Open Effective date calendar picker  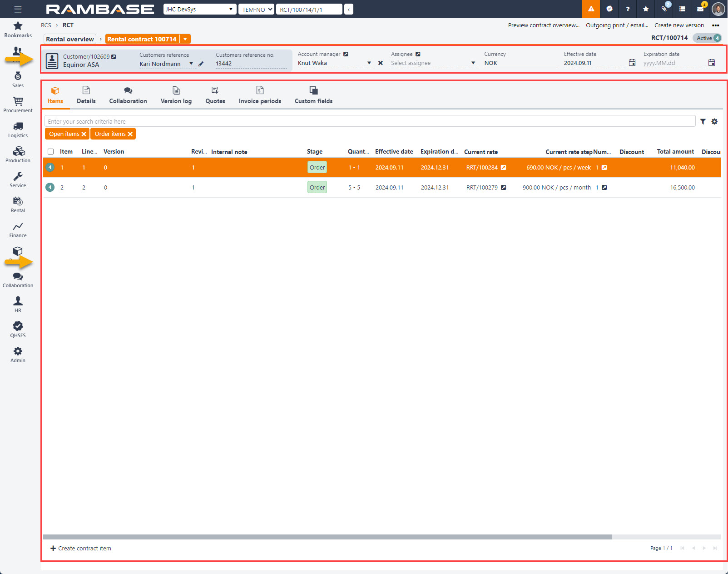(x=632, y=63)
